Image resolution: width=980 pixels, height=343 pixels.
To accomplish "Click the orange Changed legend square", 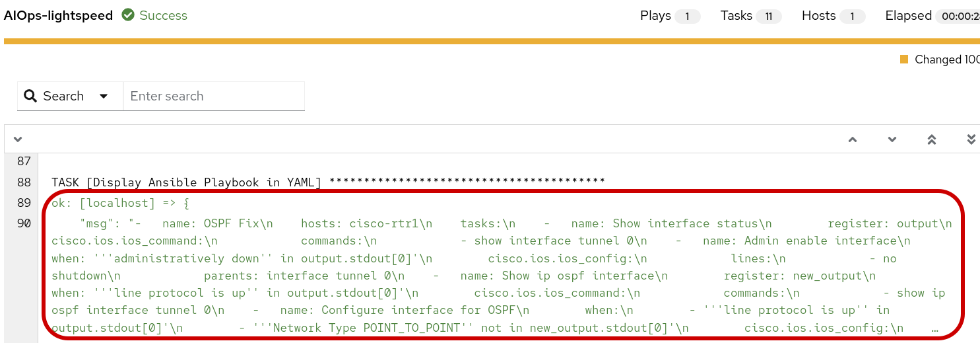I will [904, 59].
